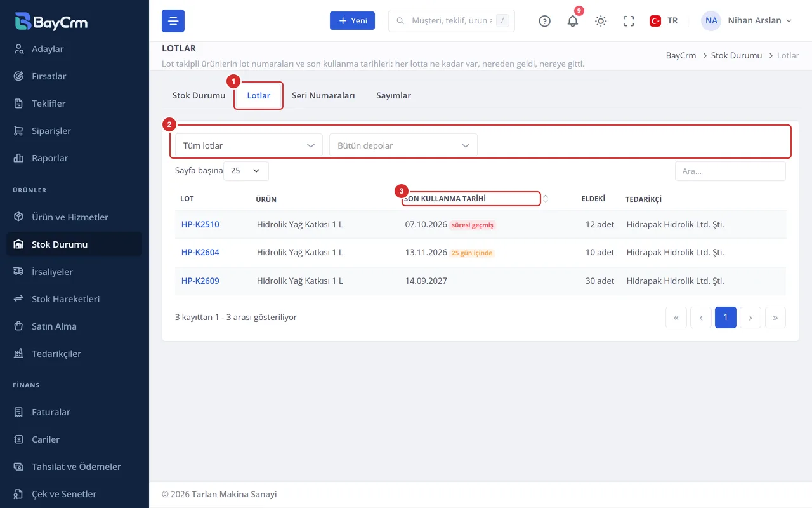Go to the next page of results
The height and width of the screenshot is (508, 812).
pos(750,317)
